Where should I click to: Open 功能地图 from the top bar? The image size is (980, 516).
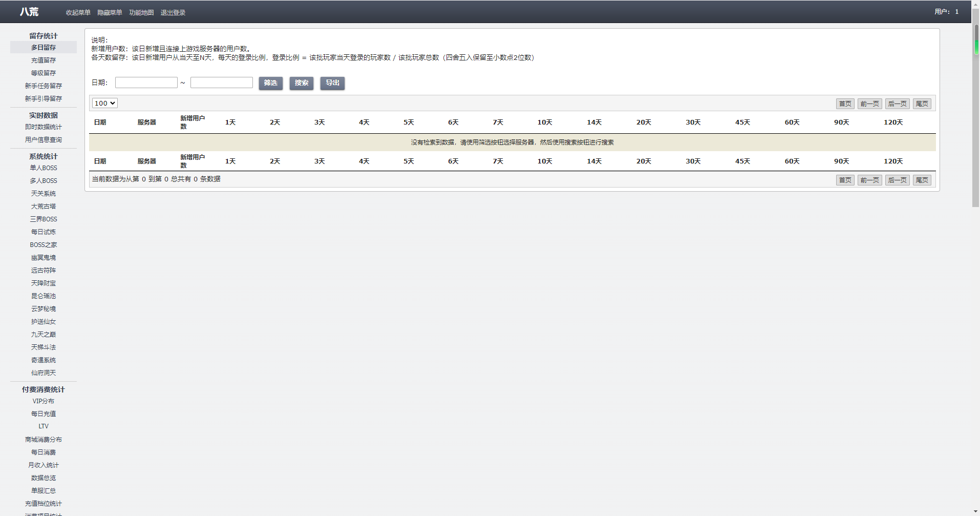click(141, 12)
